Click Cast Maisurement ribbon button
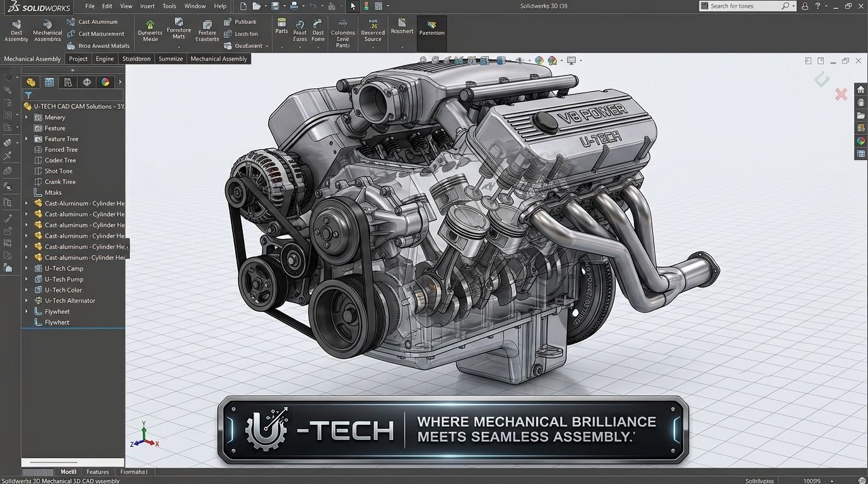The height and width of the screenshot is (484, 868). pos(95,34)
